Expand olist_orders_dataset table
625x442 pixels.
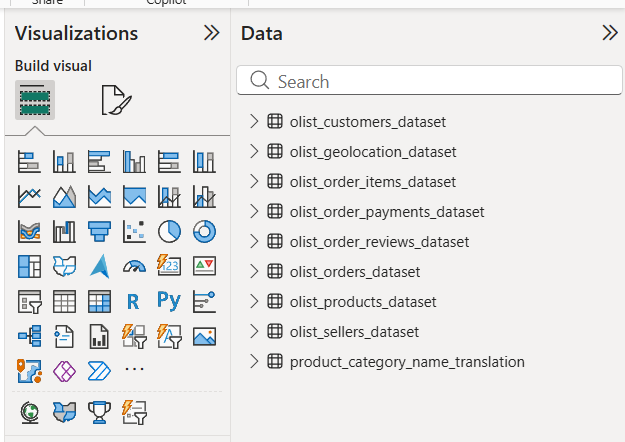click(x=254, y=271)
